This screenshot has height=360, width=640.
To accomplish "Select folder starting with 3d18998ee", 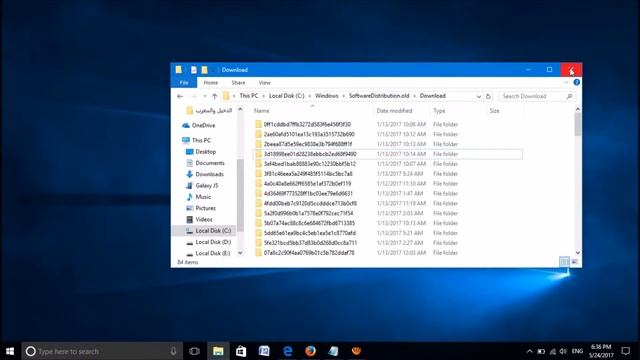I will tap(310, 154).
